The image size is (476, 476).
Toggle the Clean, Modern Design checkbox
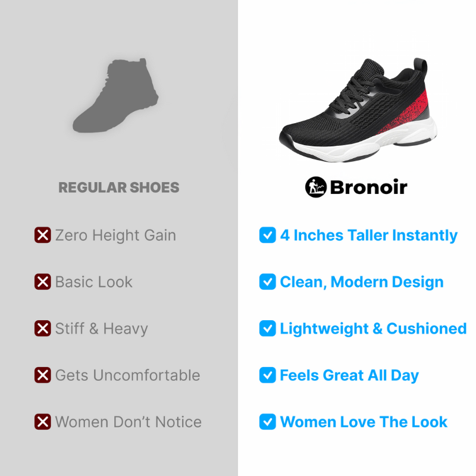[267, 281]
